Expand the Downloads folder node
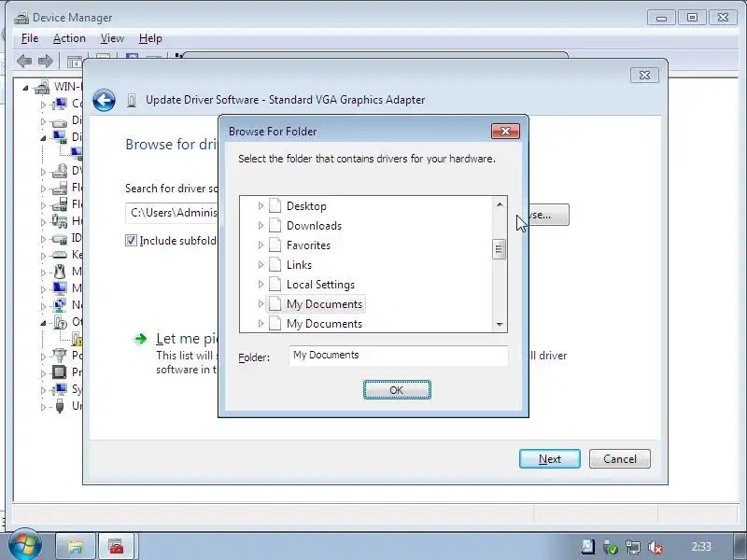 click(261, 225)
